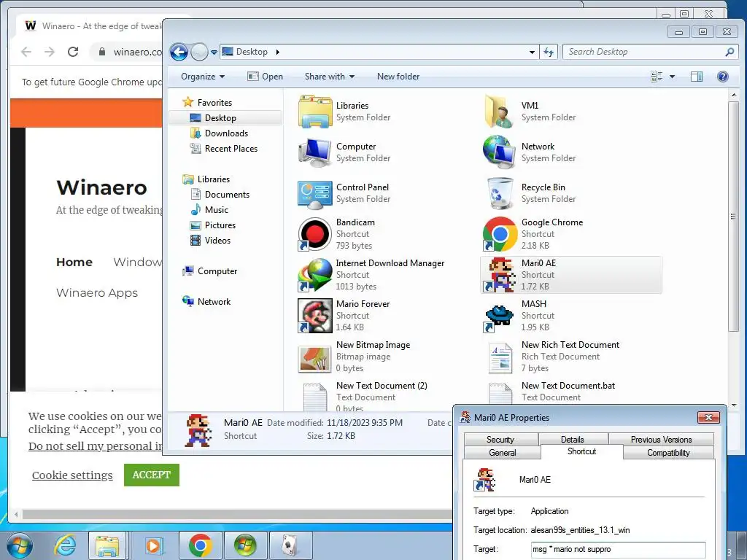Open Explorer help question mark icon

pyautogui.click(x=723, y=77)
